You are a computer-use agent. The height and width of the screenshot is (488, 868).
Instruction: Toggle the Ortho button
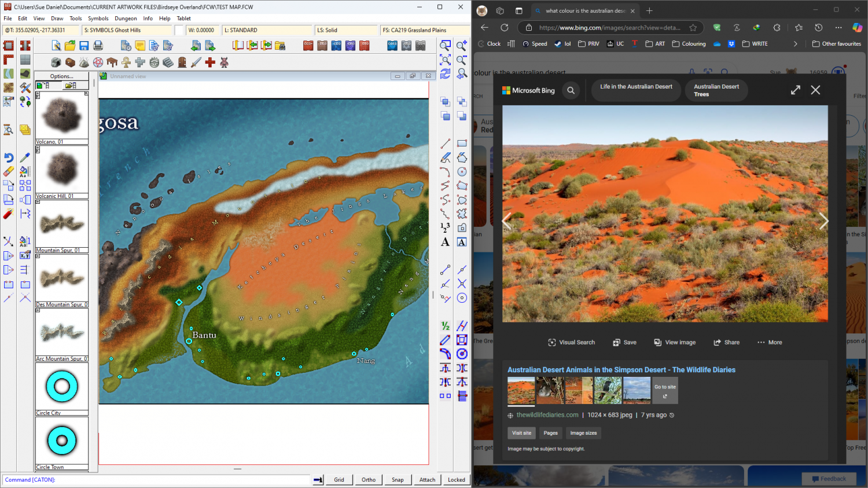(369, 479)
